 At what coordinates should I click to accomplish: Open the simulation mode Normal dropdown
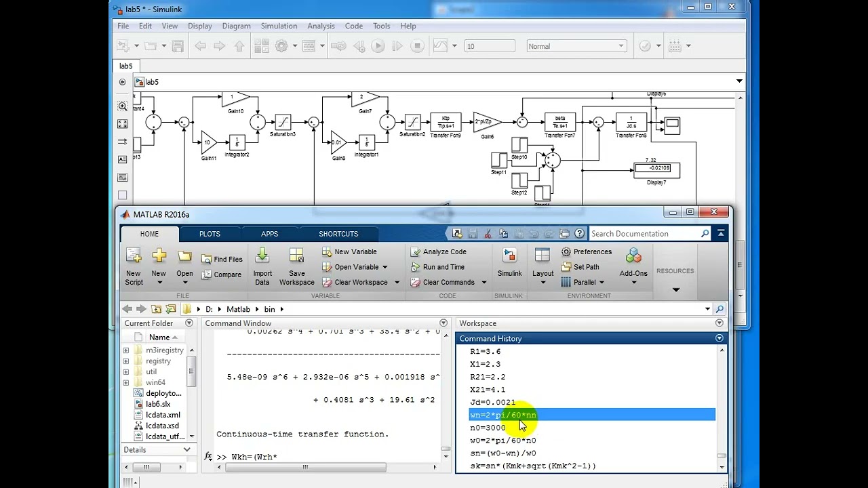576,46
